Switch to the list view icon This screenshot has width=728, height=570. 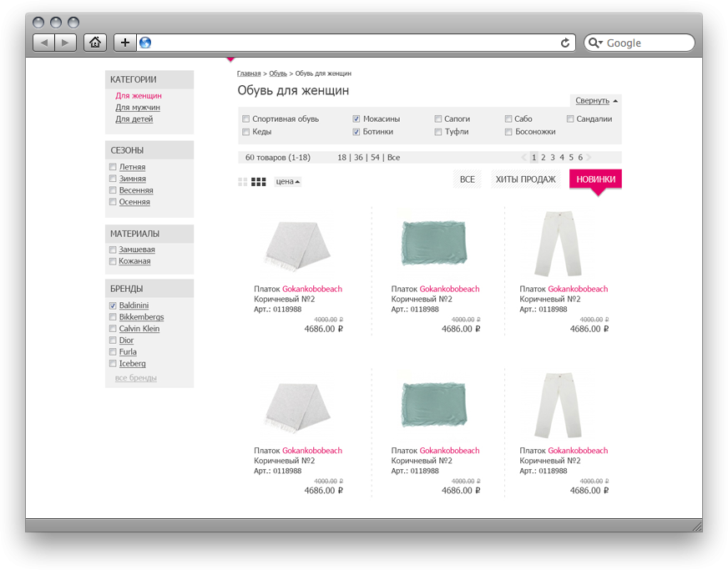coord(242,181)
